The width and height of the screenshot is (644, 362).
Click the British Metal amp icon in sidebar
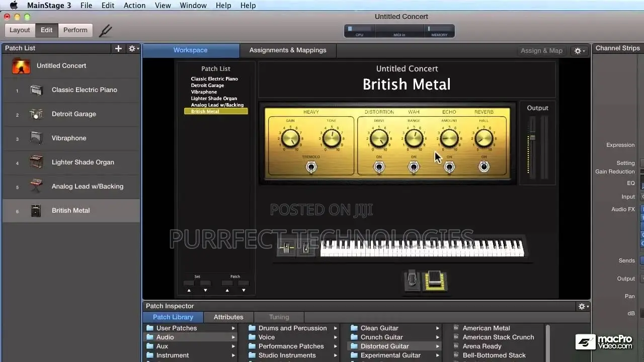tap(36, 211)
